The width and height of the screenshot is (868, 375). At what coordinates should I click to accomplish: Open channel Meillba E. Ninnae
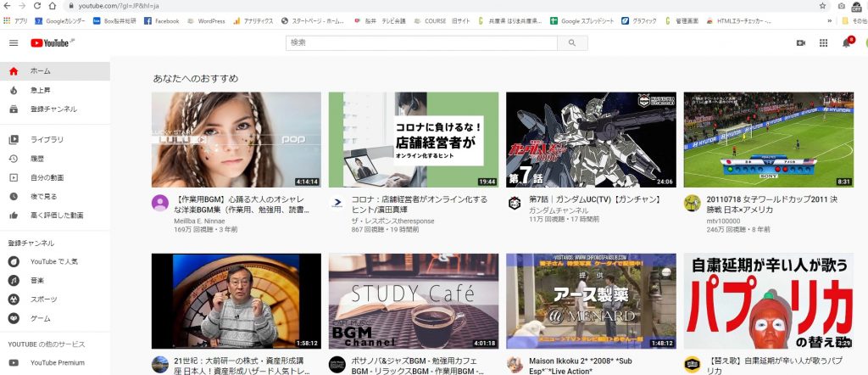[200, 221]
